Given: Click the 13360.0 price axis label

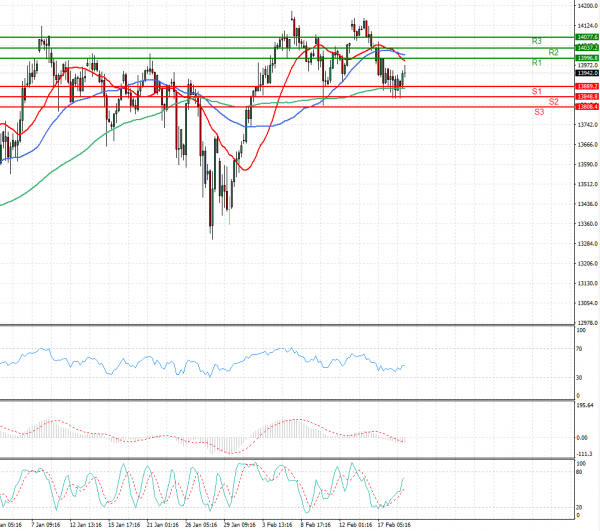Looking at the screenshot, I should (x=588, y=224).
